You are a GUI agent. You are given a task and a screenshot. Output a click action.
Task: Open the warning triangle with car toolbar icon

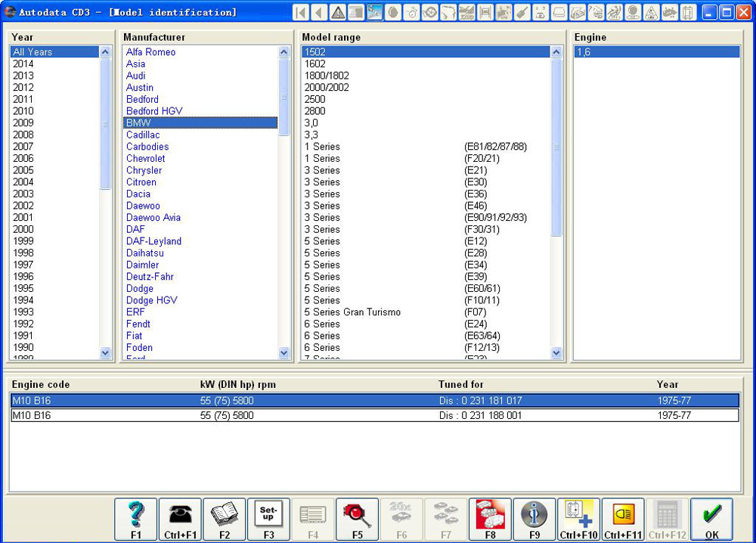651,12
